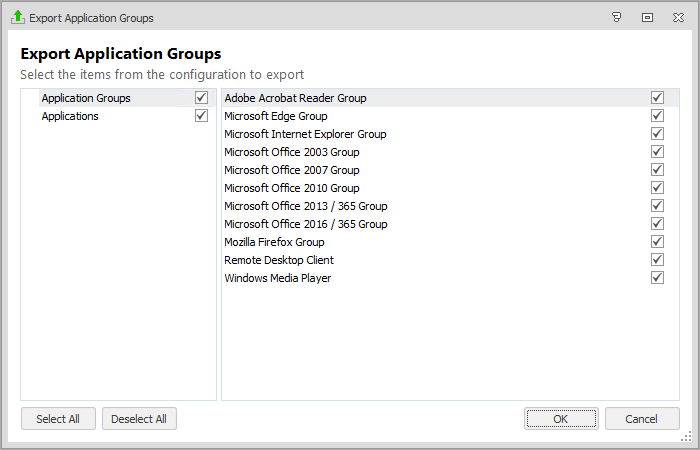Close the export dialog with X icon
This screenshot has height=450, width=700.
[677, 17]
